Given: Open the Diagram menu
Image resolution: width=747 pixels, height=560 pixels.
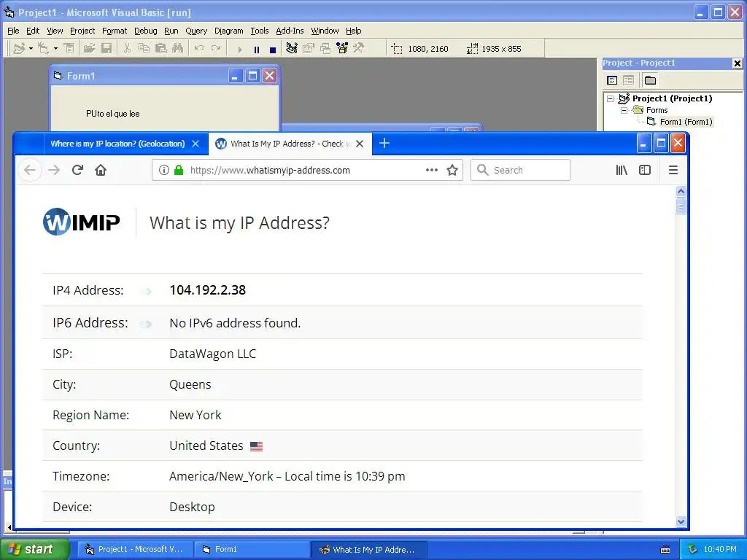Looking at the screenshot, I should [x=228, y=31].
